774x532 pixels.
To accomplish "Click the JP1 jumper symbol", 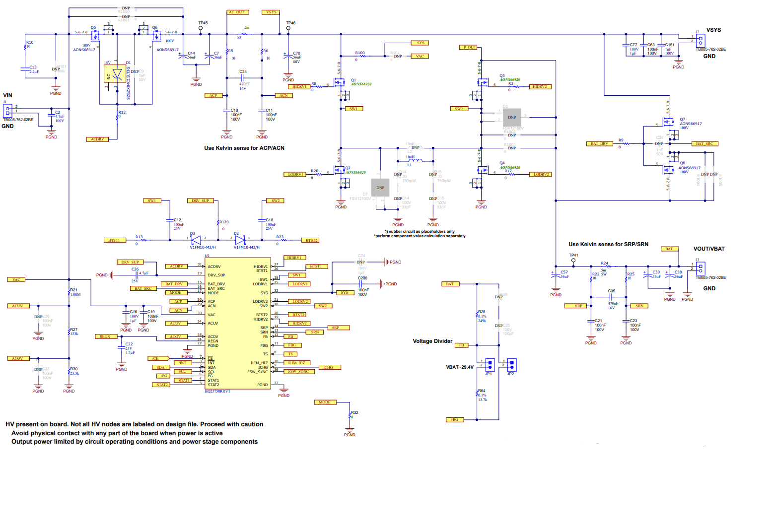I will 490,365.
